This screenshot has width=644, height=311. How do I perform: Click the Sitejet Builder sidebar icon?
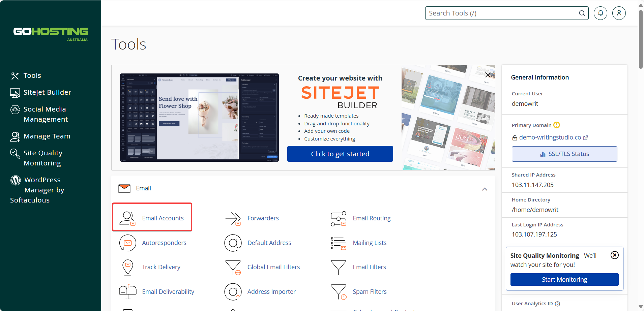tap(15, 93)
